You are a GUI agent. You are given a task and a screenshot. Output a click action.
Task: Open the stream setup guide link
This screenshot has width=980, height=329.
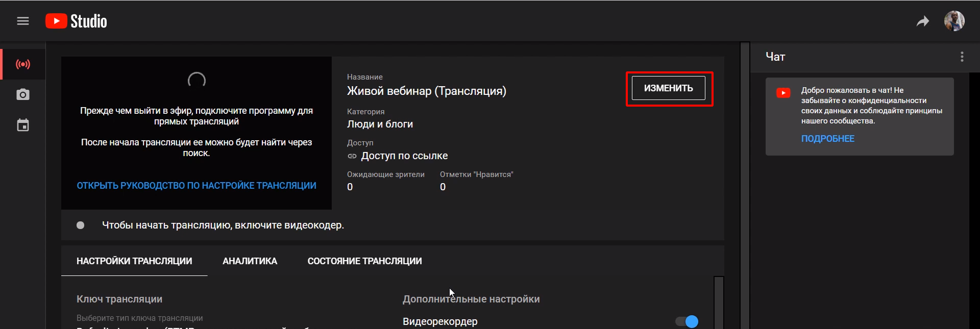(x=197, y=186)
